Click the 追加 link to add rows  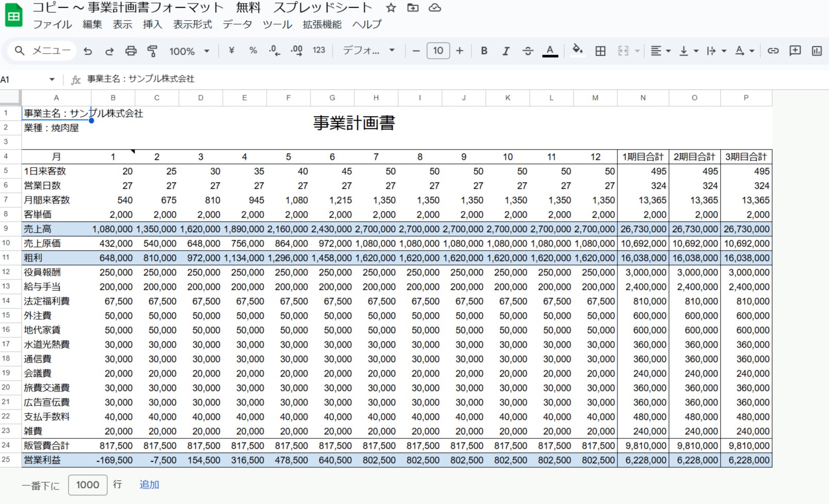(149, 484)
